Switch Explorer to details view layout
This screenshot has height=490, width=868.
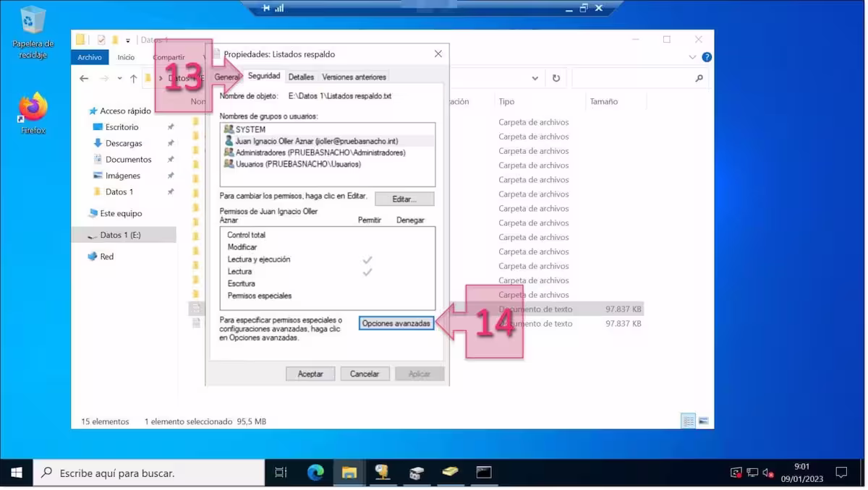click(x=689, y=421)
